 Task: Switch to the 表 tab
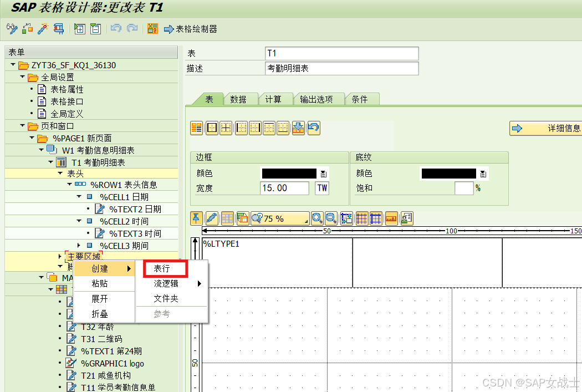(210, 99)
